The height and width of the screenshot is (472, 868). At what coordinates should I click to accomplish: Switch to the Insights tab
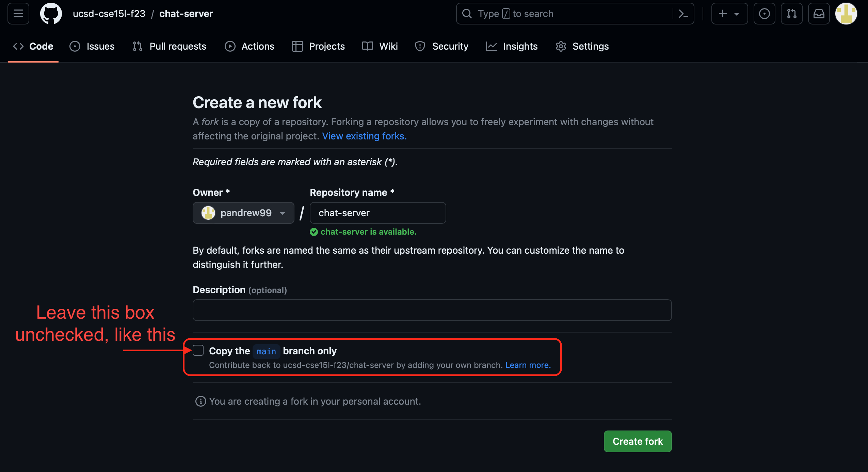coord(512,46)
